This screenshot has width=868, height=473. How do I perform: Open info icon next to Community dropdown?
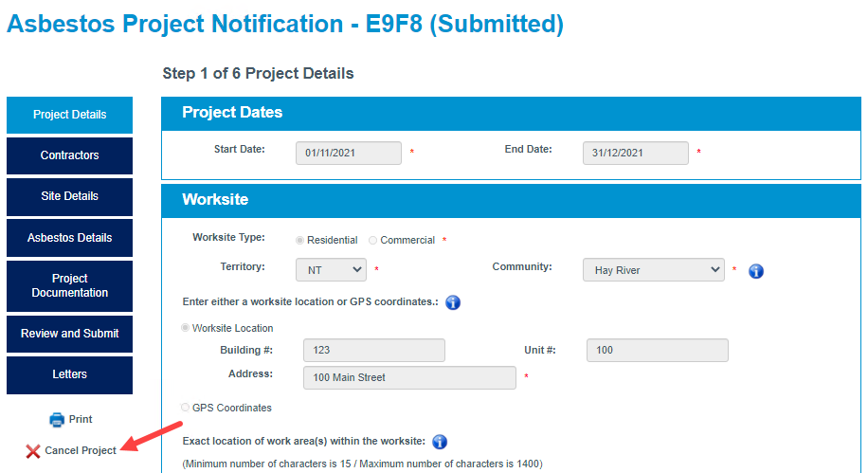[755, 271]
